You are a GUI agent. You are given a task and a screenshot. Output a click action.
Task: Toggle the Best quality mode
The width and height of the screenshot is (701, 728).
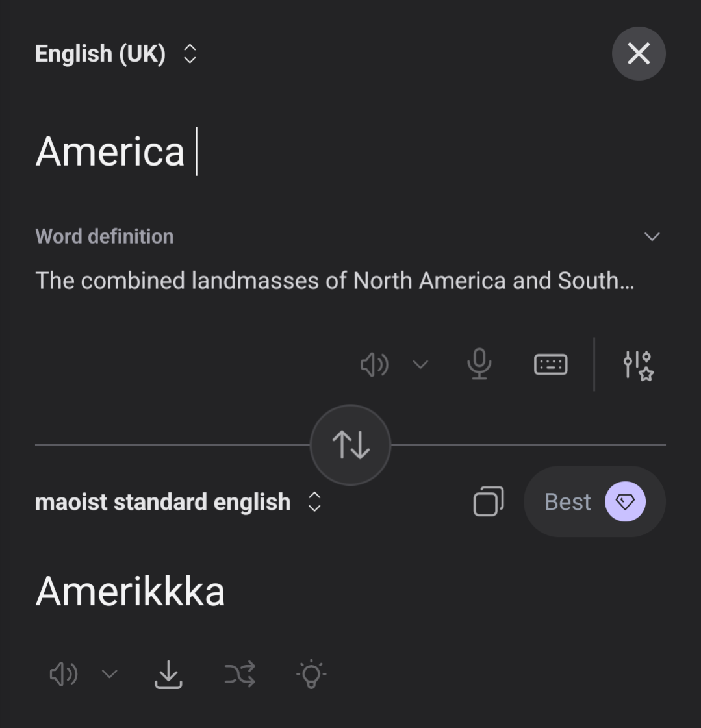pyautogui.click(x=594, y=501)
